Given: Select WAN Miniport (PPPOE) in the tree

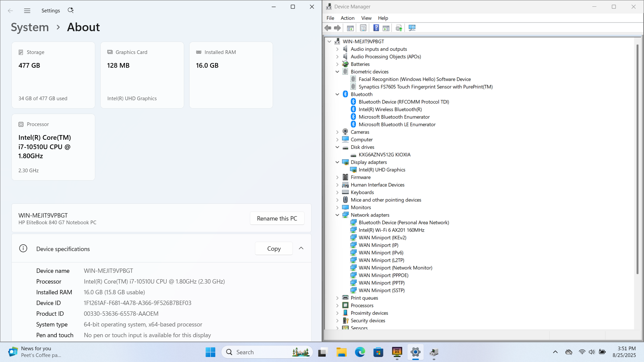Looking at the screenshot, I should click(x=384, y=276).
